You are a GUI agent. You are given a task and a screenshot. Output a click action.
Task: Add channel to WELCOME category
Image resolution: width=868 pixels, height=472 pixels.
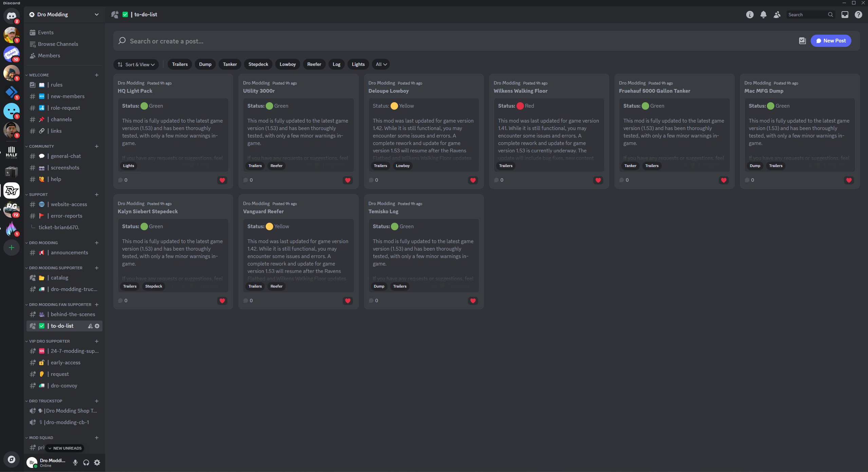click(97, 75)
